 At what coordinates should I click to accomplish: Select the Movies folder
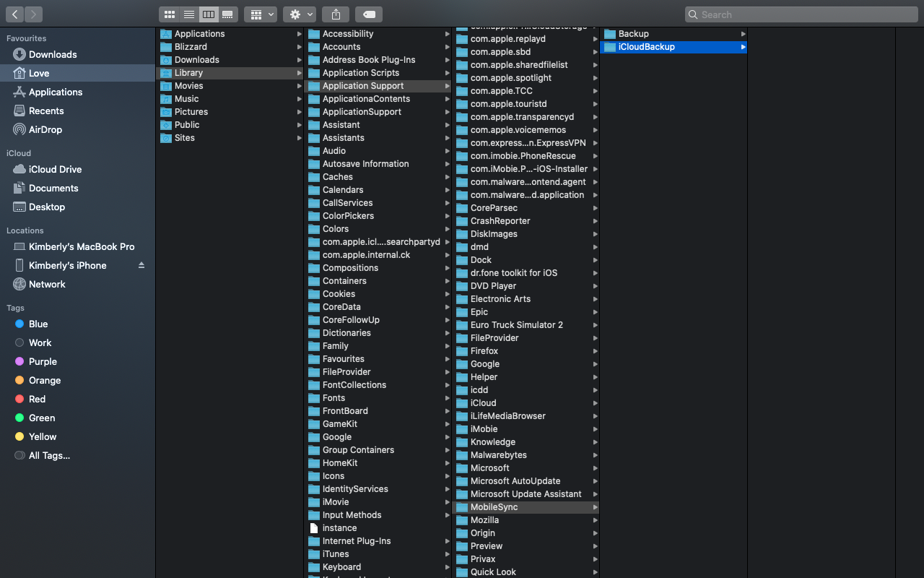tap(230, 86)
